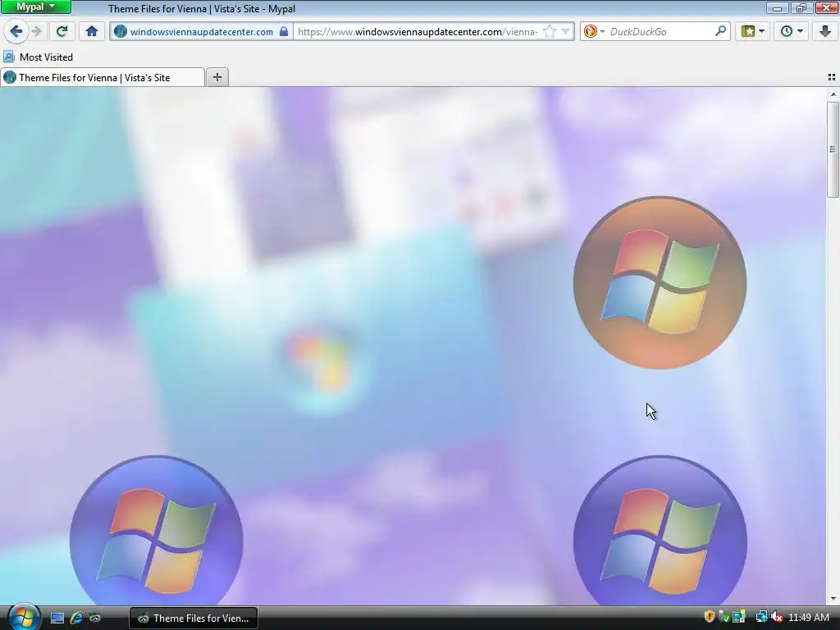Select the Theme Files for Vien... taskbar button

(194, 619)
